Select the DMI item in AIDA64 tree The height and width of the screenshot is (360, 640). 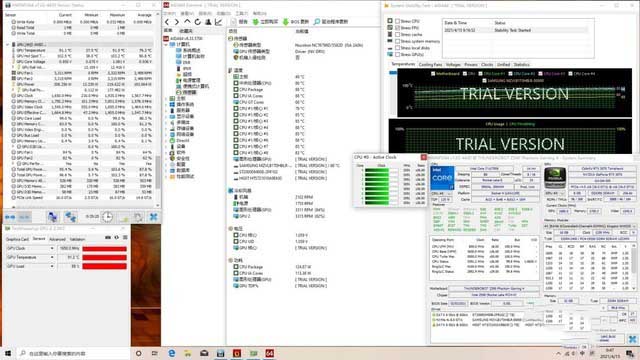(x=183, y=62)
